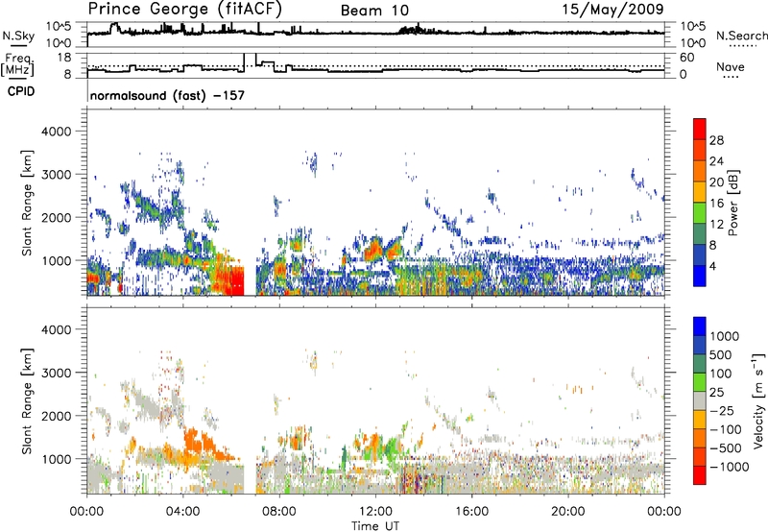Click the '20:00' time axis tick label
This screenshot has height=532, width=768.
[x=568, y=512]
